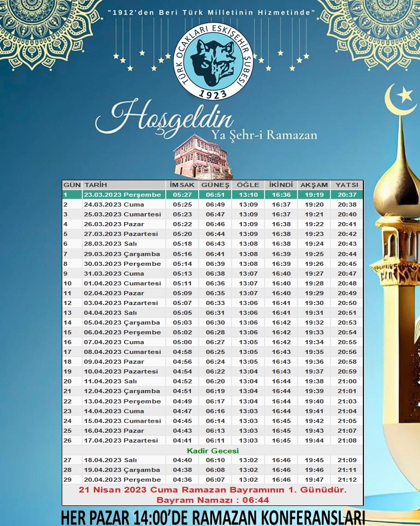
Task: Click the date 07.04.2023 Cuma
Action: pos(114,342)
